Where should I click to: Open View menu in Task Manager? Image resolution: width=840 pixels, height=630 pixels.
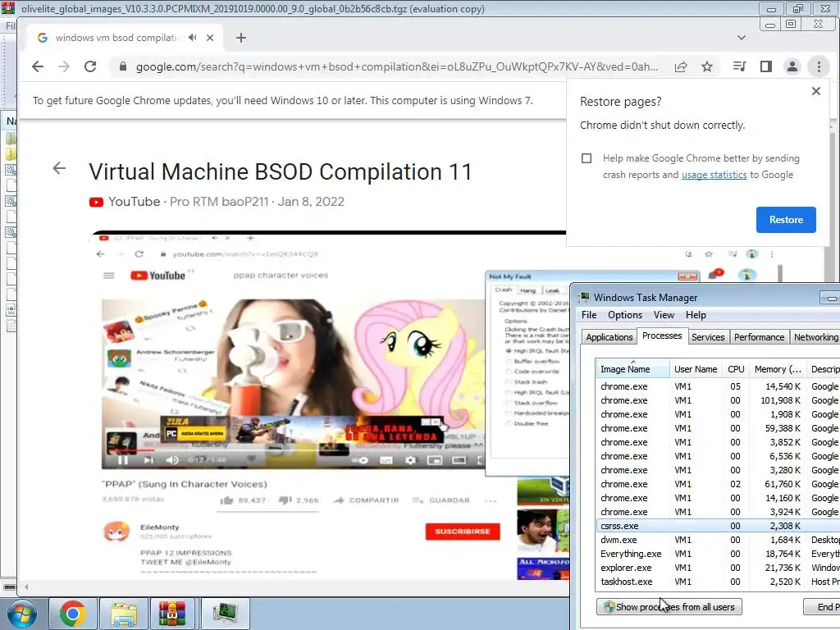tap(664, 315)
